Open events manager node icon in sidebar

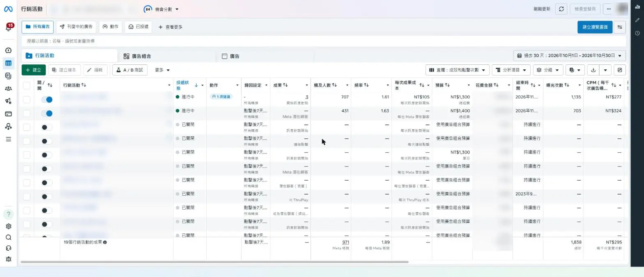(8, 126)
